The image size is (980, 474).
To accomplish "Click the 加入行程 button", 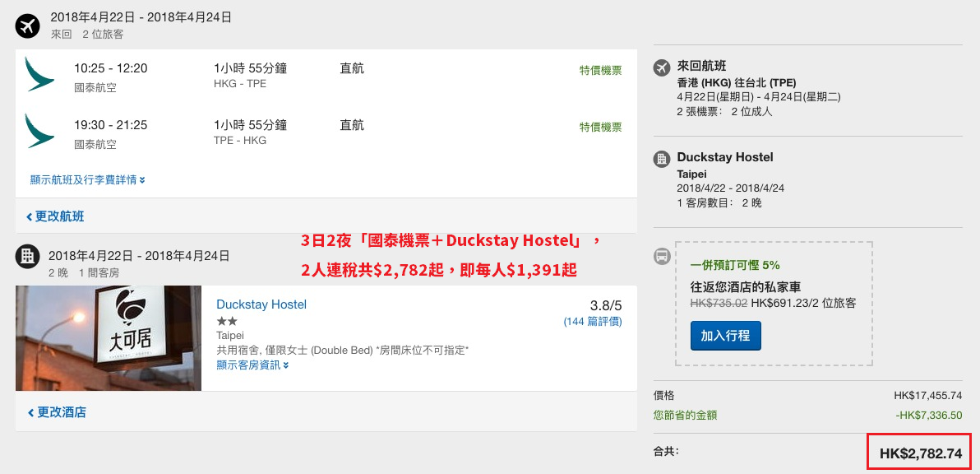I will coord(725,336).
